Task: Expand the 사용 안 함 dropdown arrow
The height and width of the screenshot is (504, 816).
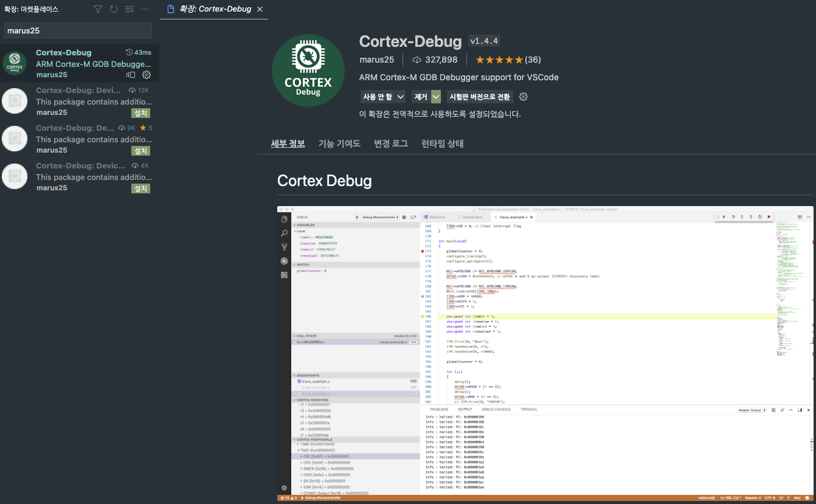Action: click(x=401, y=97)
